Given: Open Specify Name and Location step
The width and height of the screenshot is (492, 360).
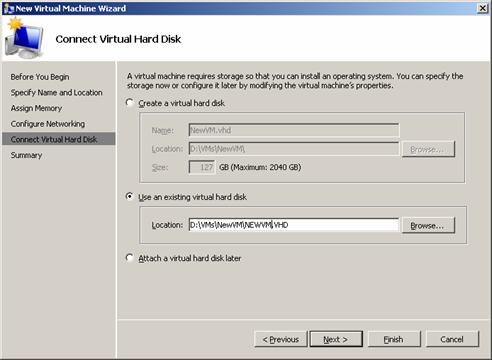Looking at the screenshot, I should click(x=56, y=92).
